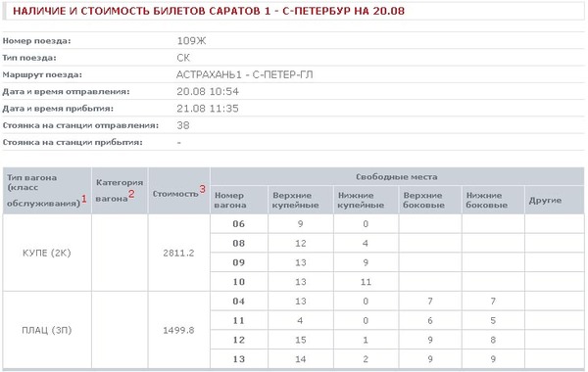Image resolution: width=588 pixels, height=372 pixels.
Task: Select wagon number 10 in the table
Action: click(238, 282)
